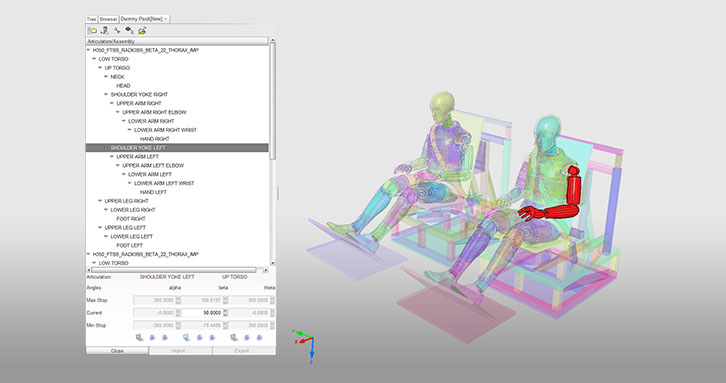Click the seat icon under the alpha column
This screenshot has height=383, width=726.
(x=139, y=338)
